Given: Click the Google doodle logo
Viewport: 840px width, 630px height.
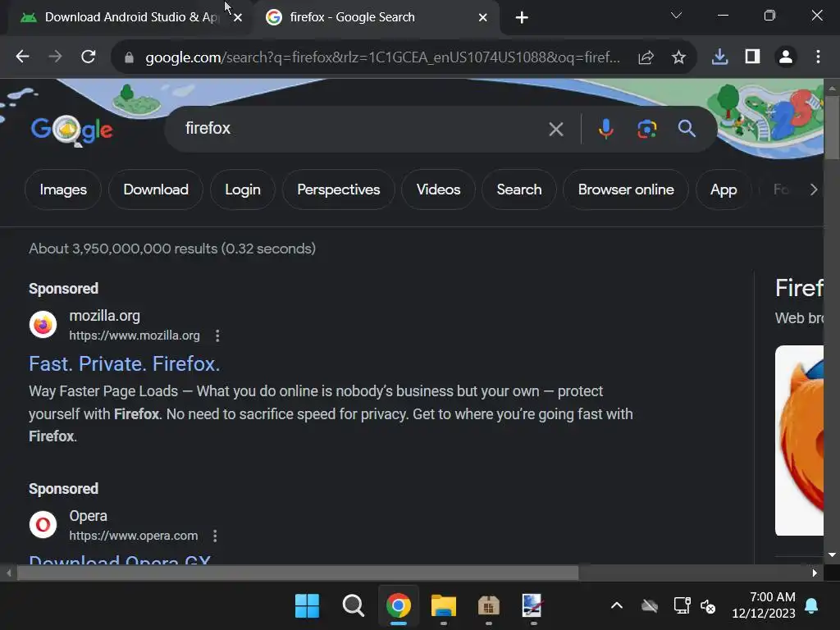Looking at the screenshot, I should [72, 130].
